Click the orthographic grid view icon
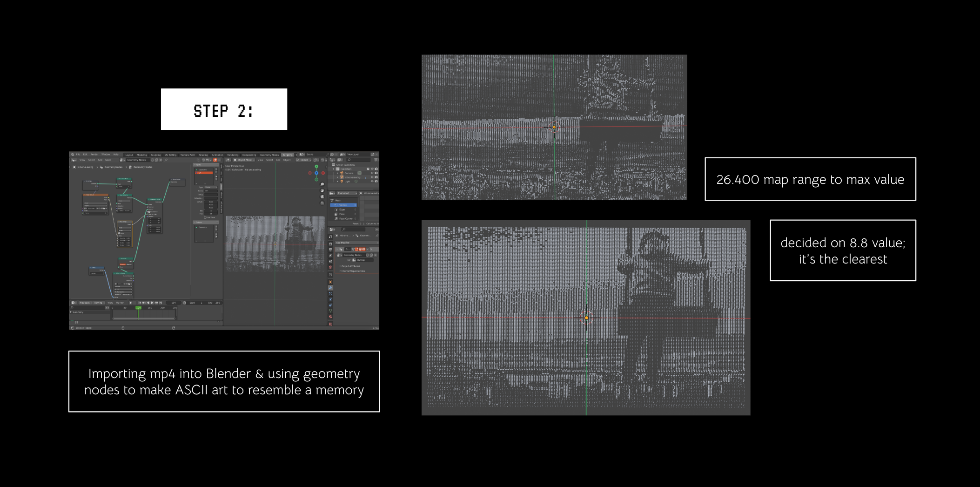The height and width of the screenshot is (487, 980). [x=322, y=203]
